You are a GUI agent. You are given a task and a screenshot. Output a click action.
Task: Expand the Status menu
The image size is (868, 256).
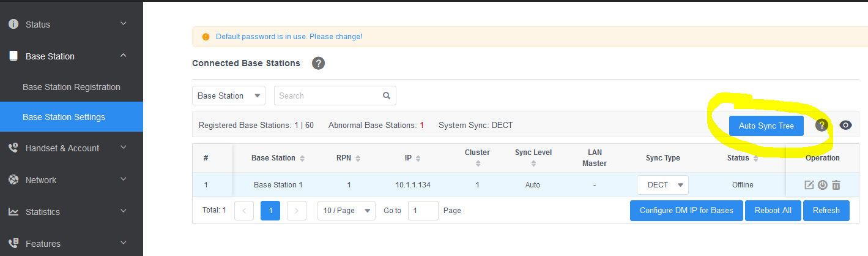pos(123,24)
